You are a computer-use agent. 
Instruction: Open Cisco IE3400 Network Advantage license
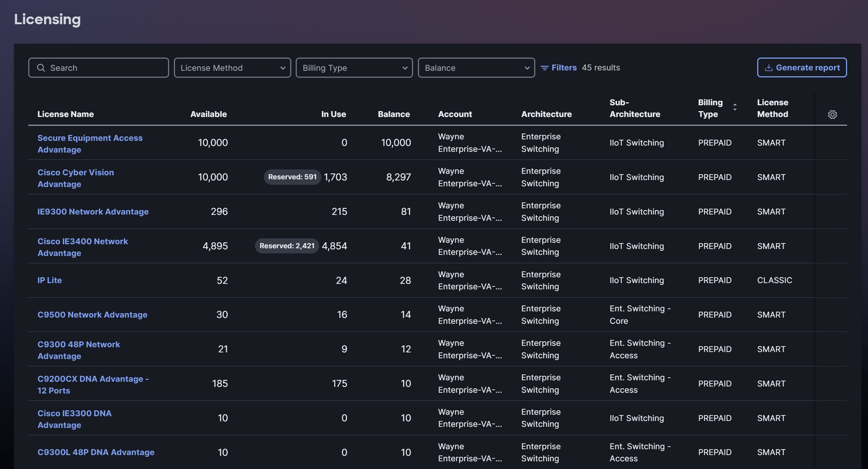coord(83,247)
